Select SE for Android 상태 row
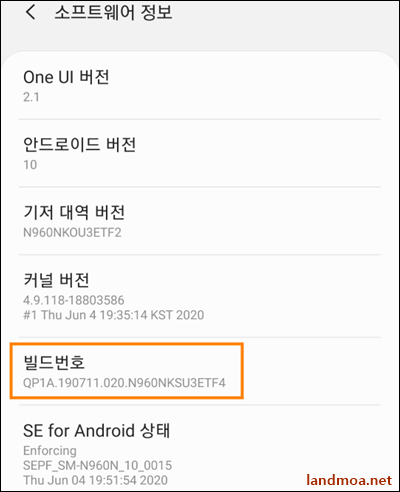400x492 pixels. pyautogui.click(x=200, y=448)
